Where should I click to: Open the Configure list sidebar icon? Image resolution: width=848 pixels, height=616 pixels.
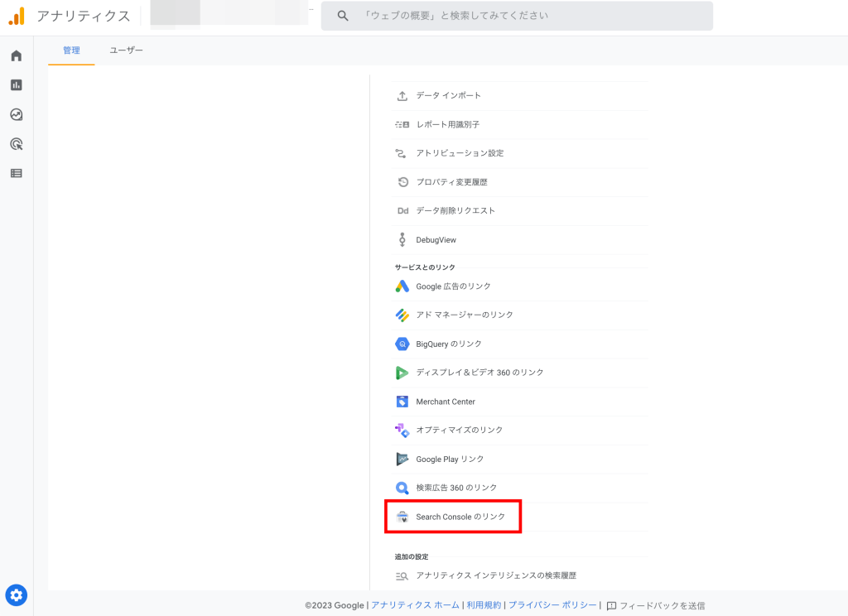coord(17,173)
